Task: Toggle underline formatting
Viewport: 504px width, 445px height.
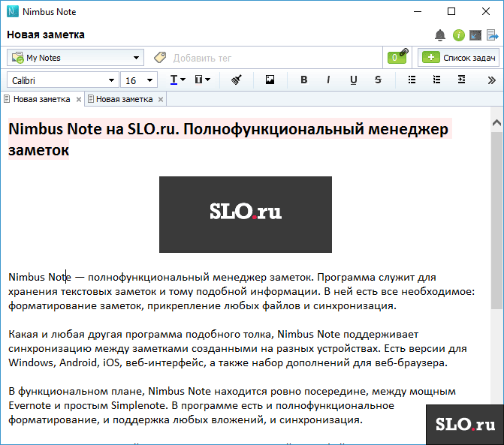Action: [x=354, y=80]
